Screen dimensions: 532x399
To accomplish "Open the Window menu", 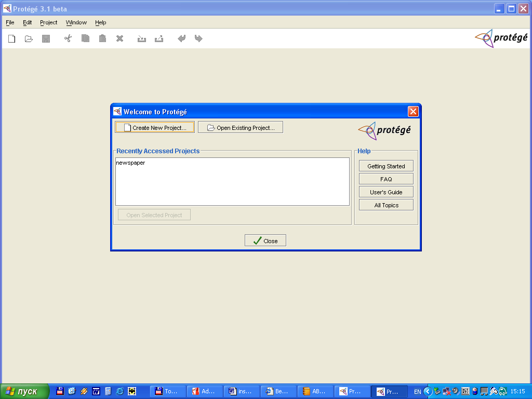I will 76,22.
